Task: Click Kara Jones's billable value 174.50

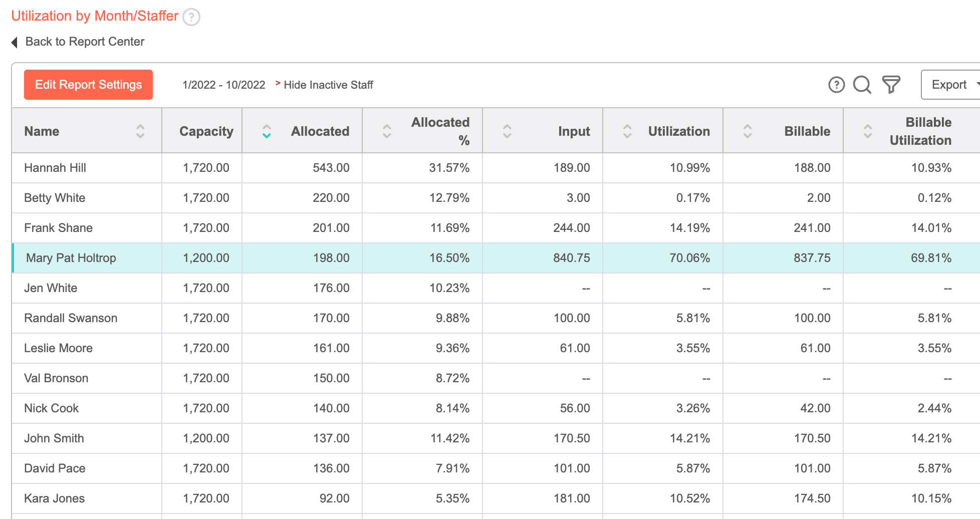Action: coord(812,498)
